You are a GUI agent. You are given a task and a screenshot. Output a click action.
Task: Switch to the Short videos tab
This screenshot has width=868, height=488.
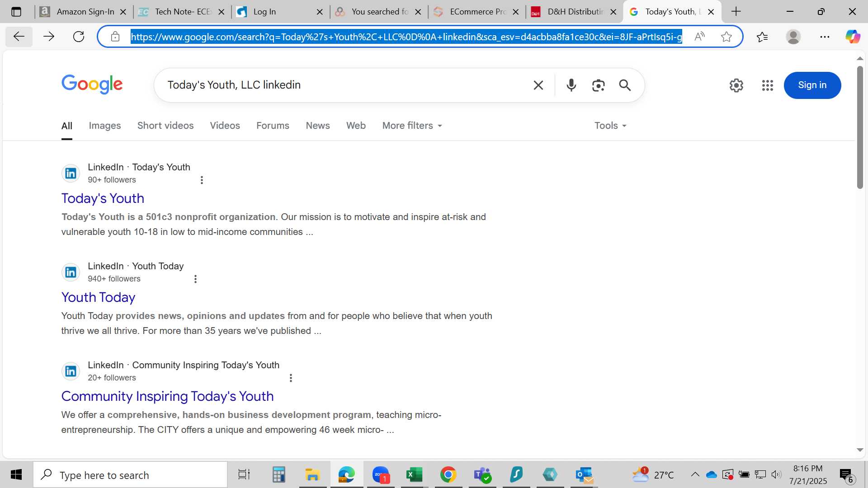[x=165, y=126]
